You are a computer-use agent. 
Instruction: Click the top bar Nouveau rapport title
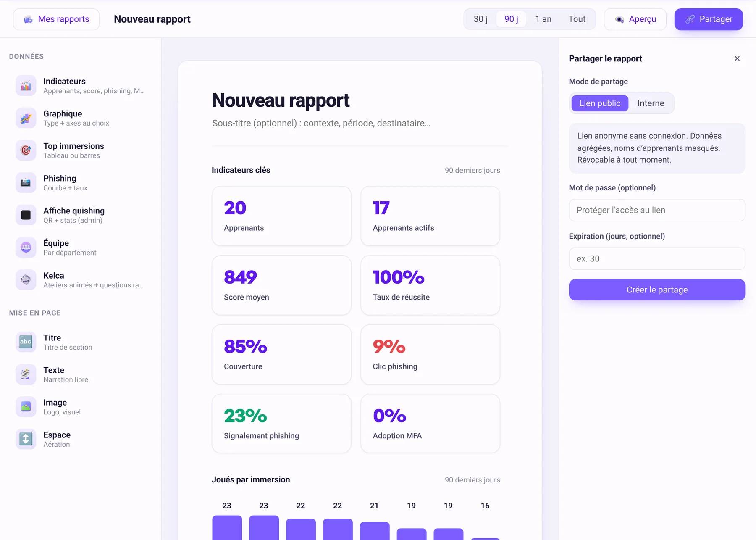click(x=152, y=19)
